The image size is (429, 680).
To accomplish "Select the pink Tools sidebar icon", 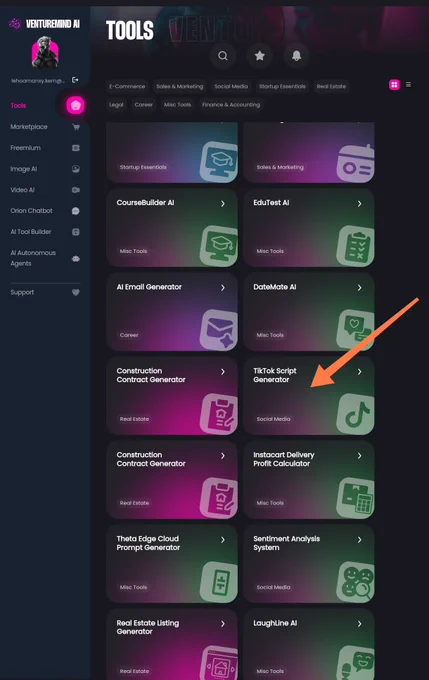I will (75, 105).
